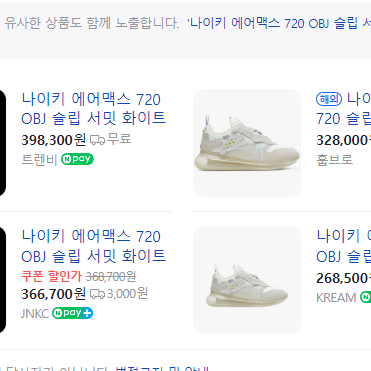The height and width of the screenshot is (371, 371).
Task: Click the search term link in the top notice
Action: [279, 23]
